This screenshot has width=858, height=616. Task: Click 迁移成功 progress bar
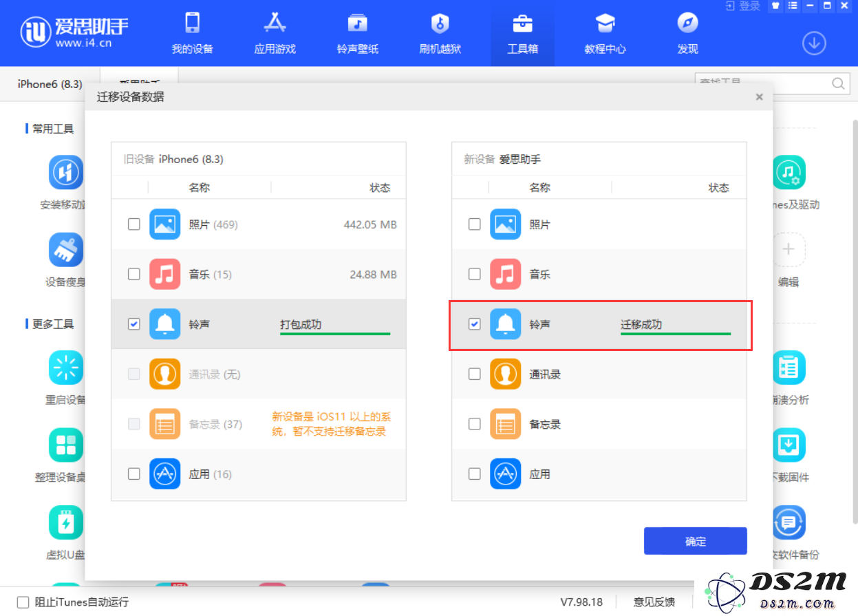676,334
